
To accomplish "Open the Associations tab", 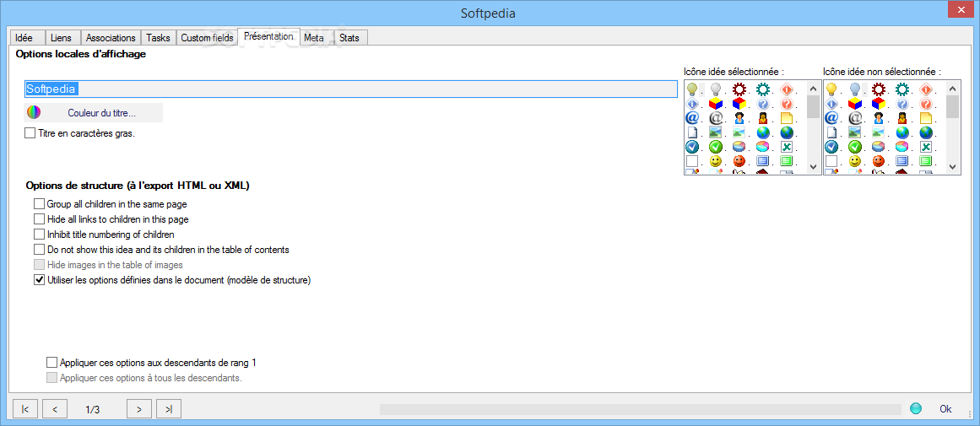I will 111,37.
